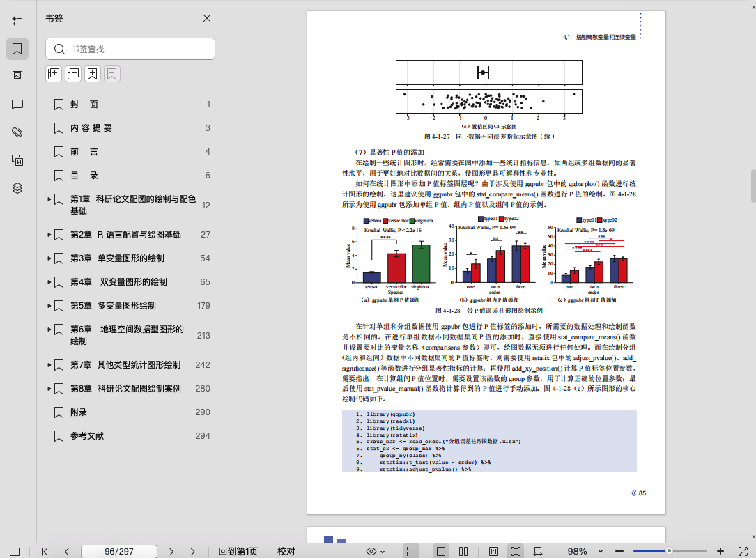Expand the 第2章 R语言配置 bookmark
Image resolution: width=756 pixels, height=558 pixels.
point(49,235)
